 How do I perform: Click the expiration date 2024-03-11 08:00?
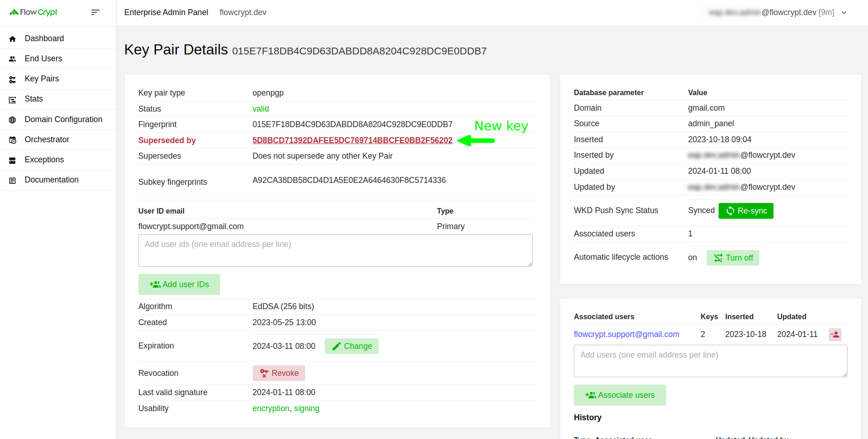pyautogui.click(x=284, y=346)
